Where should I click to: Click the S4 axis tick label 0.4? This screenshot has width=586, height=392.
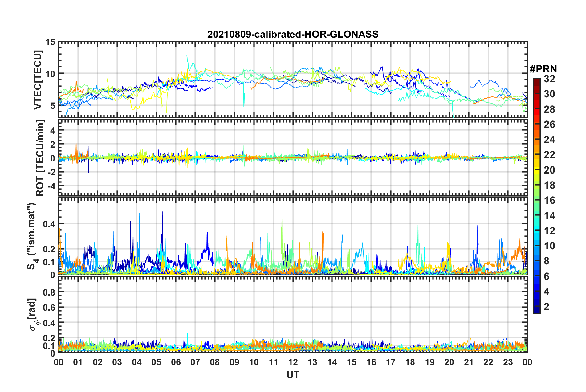tap(49, 224)
